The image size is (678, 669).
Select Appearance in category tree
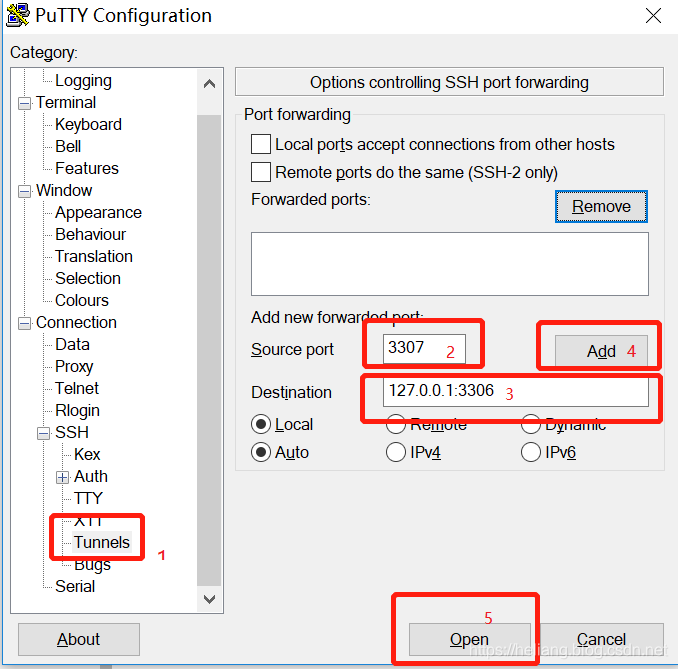(98, 213)
